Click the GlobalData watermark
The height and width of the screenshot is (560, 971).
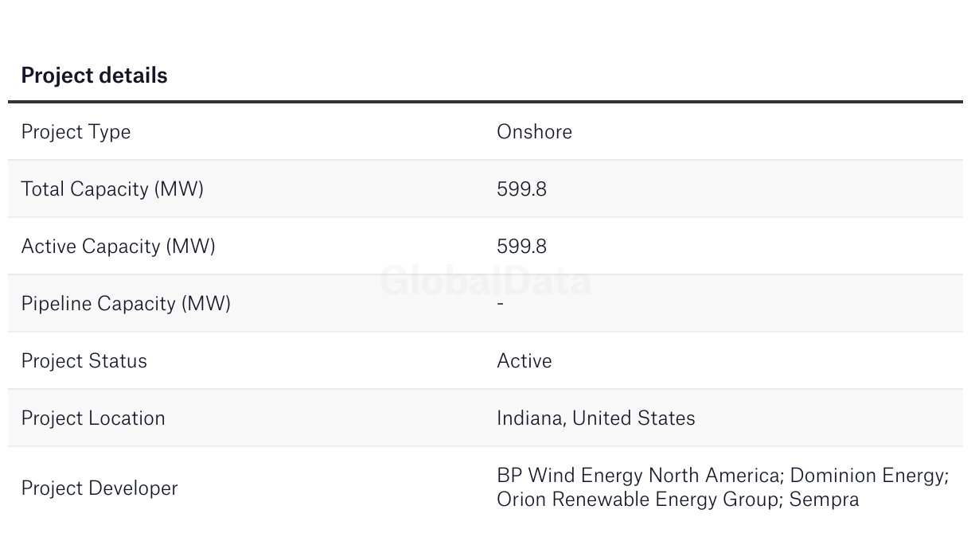click(485, 281)
